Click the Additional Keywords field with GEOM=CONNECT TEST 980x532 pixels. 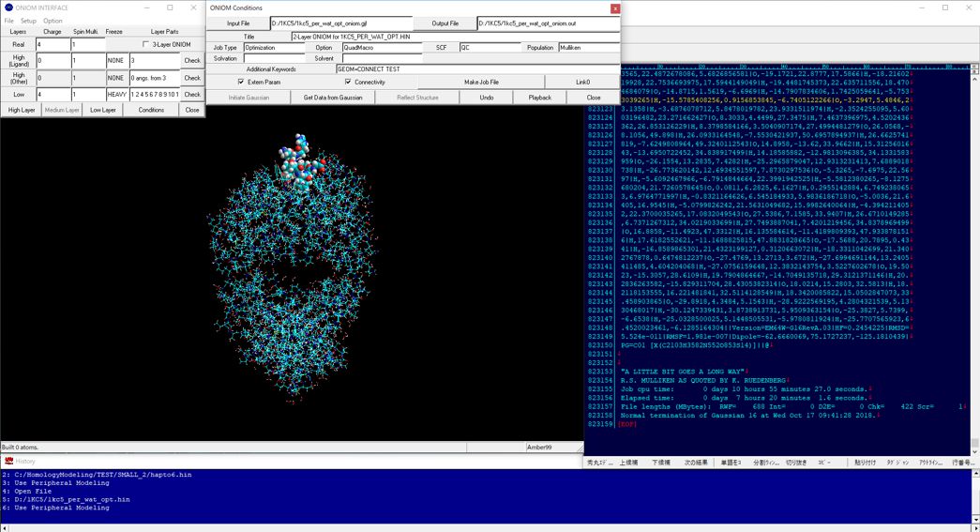477,68
